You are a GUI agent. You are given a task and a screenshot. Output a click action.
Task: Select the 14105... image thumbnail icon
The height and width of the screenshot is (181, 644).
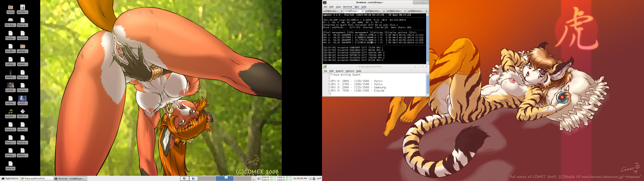[x=22, y=101]
